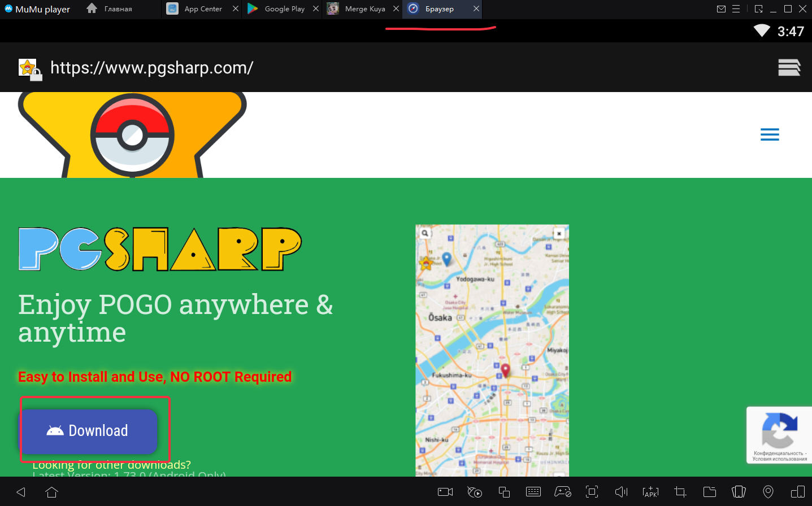
Task: Start screen recording with camera icon
Action: (x=445, y=492)
